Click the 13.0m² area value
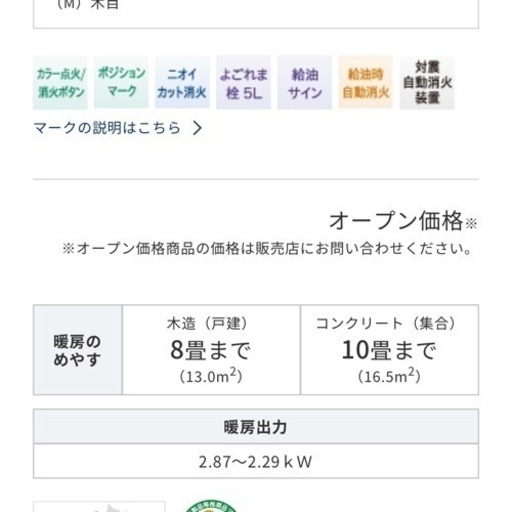The height and width of the screenshot is (512, 512). tap(211, 376)
